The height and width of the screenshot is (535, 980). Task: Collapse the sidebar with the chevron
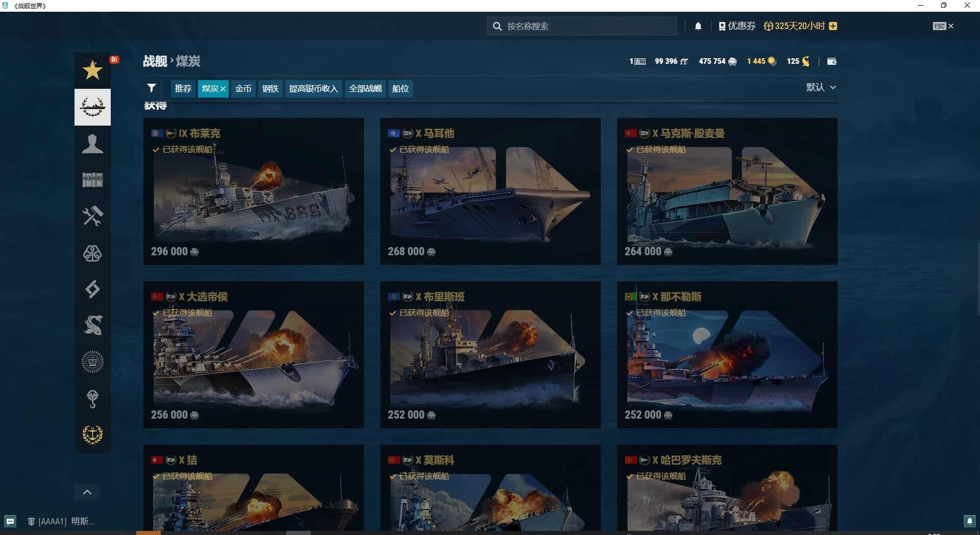click(87, 492)
